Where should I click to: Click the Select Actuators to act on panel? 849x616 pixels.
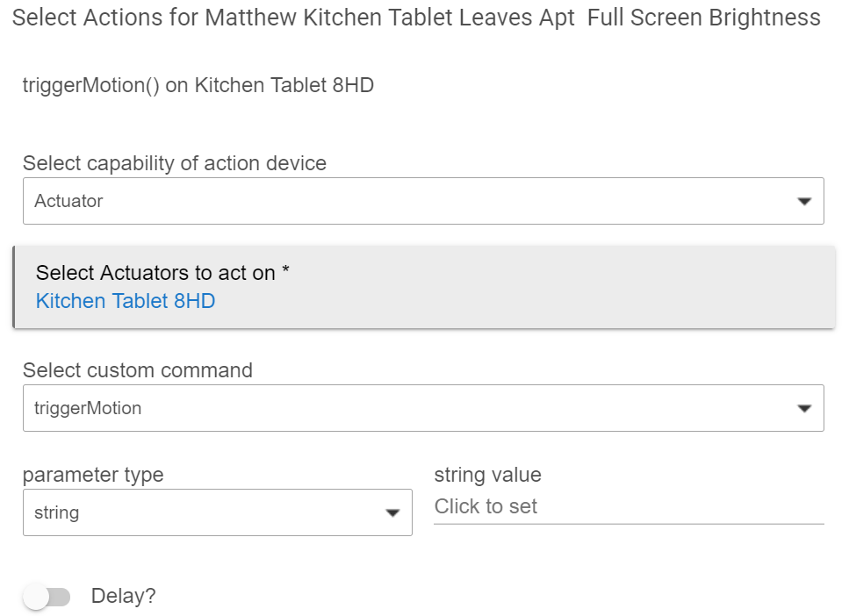(423, 287)
